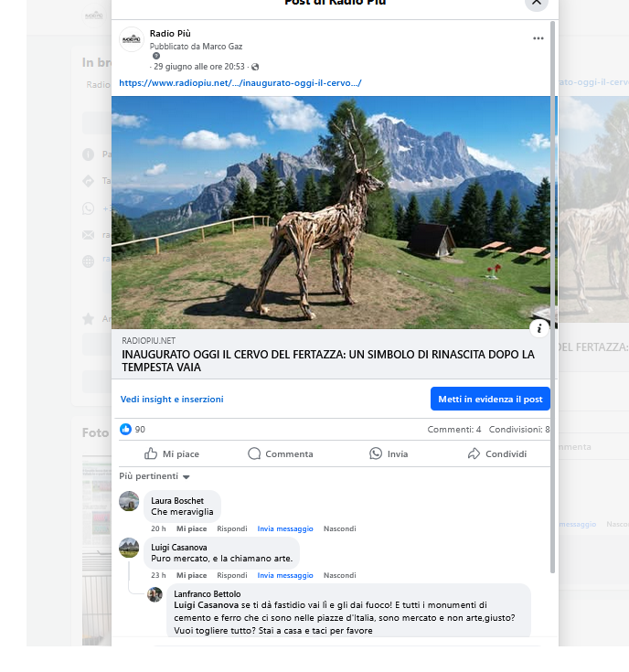Screen dimensions: 629x672
Task: Click Invia messaggio for Laura Boschet
Action: coord(285,528)
